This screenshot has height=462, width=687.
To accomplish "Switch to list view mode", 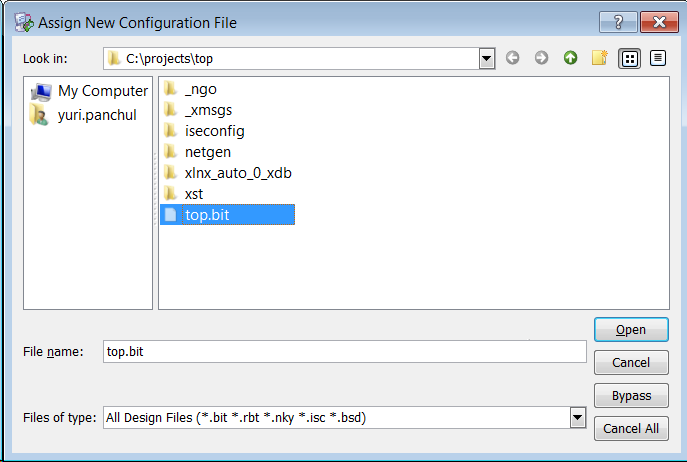I will [629, 58].
